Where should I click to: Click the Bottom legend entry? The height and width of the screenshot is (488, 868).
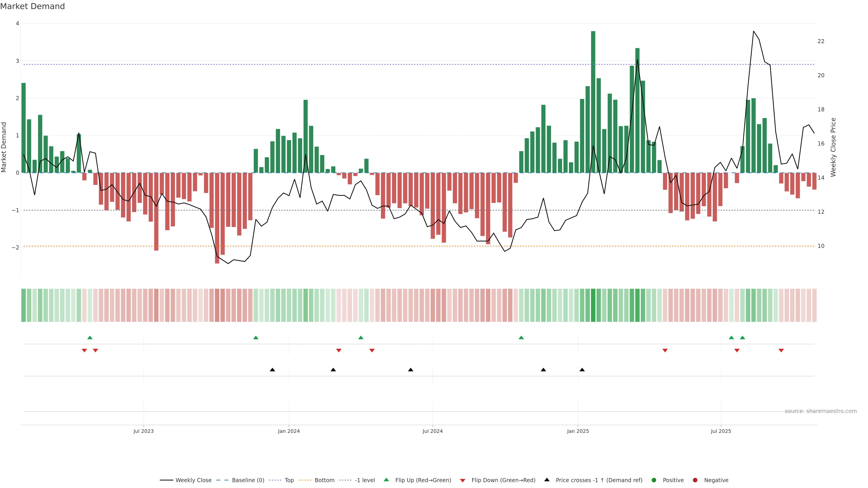[x=324, y=480]
